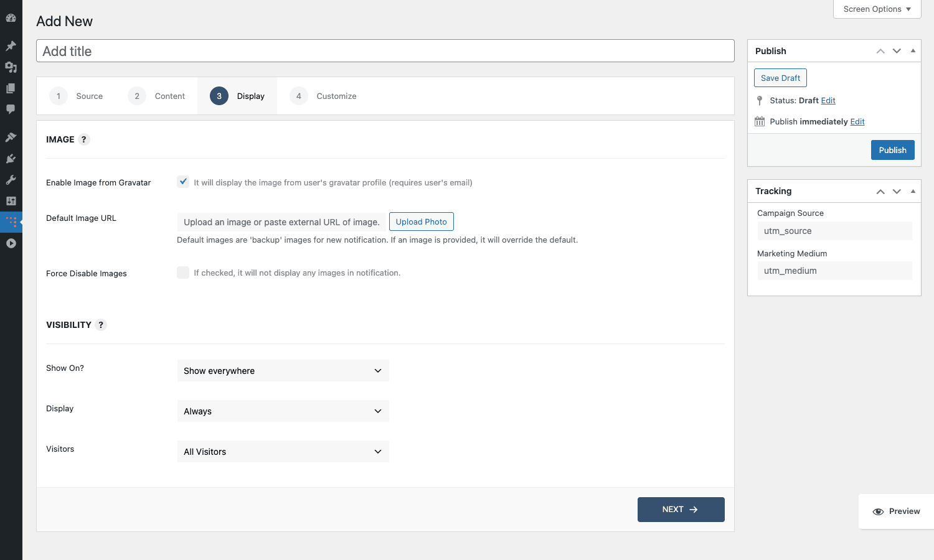Click the Campaign Source utm_source field
Image resolution: width=934 pixels, height=560 pixels.
(834, 231)
